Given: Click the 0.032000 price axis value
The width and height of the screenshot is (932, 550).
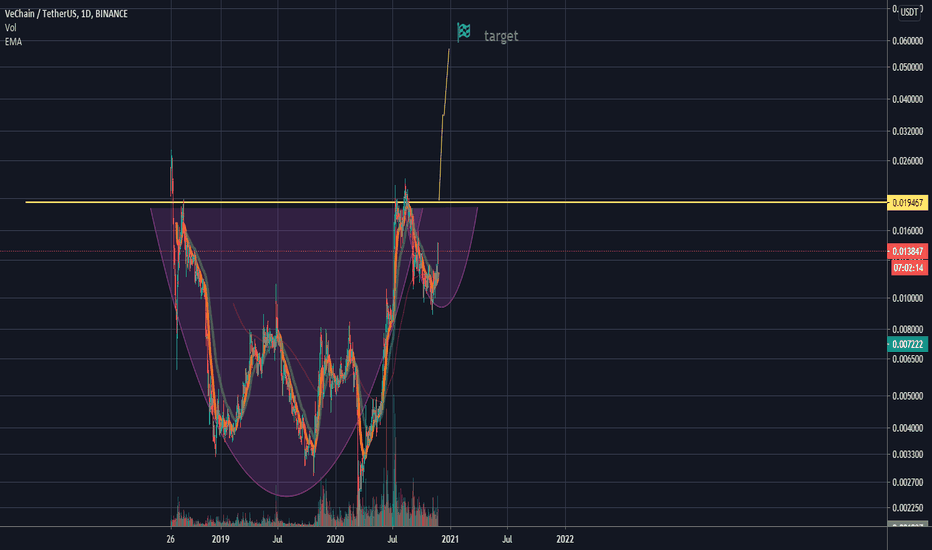Looking at the screenshot, I should (908, 131).
